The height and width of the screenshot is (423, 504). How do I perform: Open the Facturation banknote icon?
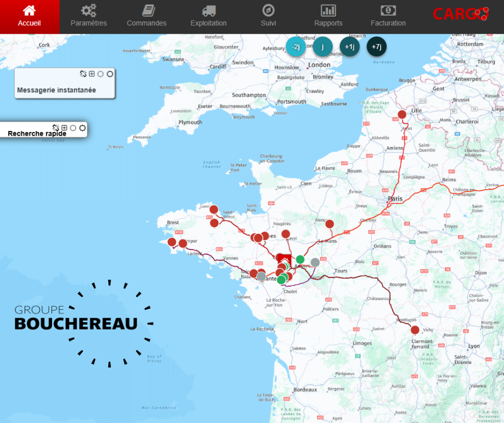pos(388,11)
